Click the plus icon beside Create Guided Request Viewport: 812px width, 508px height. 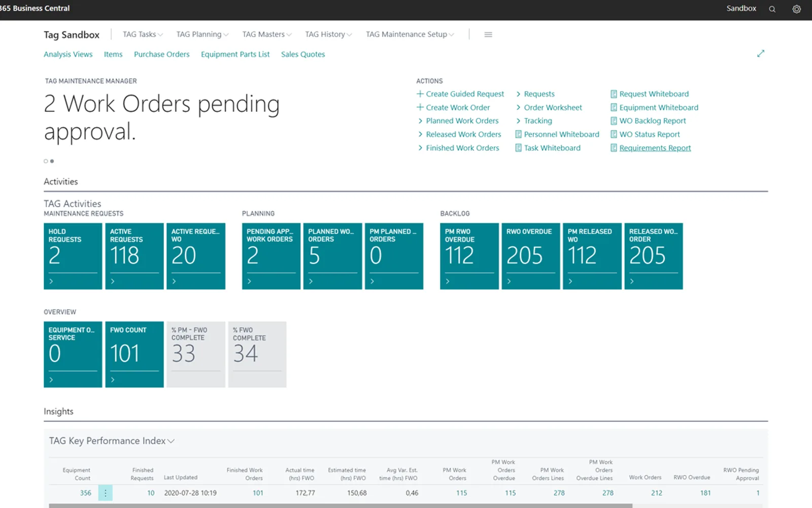[420, 93]
